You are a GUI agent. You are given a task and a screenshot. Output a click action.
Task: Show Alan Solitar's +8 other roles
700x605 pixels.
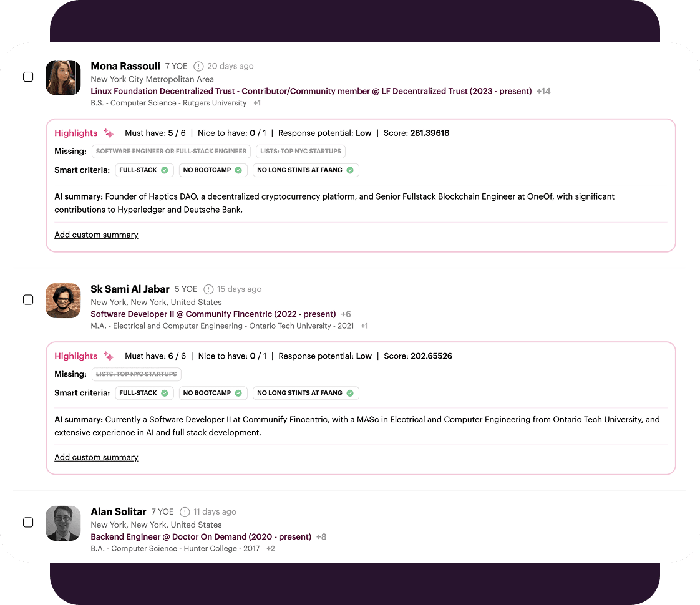(321, 536)
